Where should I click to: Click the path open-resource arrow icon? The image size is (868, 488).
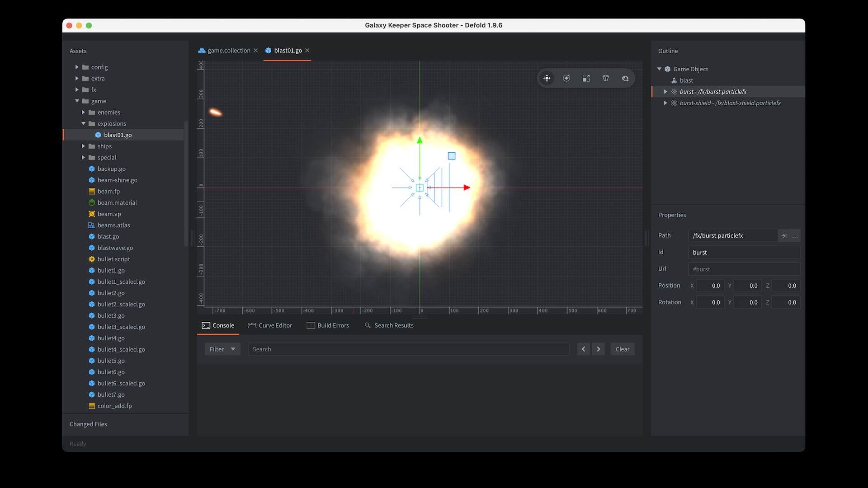(x=784, y=235)
